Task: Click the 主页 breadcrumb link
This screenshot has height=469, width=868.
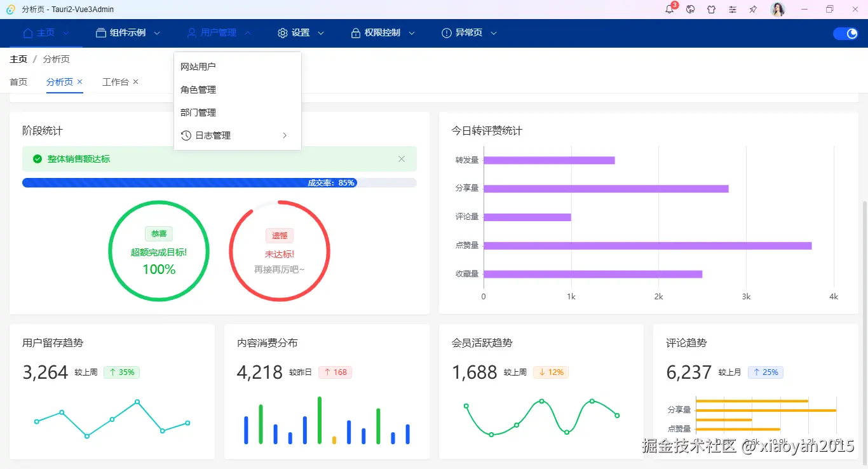Action: (18, 59)
